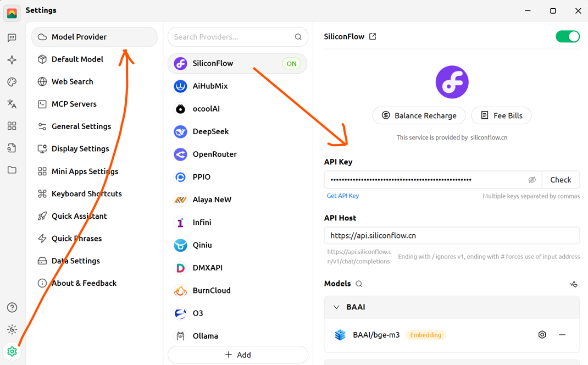The image size is (588, 365).
Task: Select the DMXAPI provider
Action: pyautogui.click(x=237, y=268)
